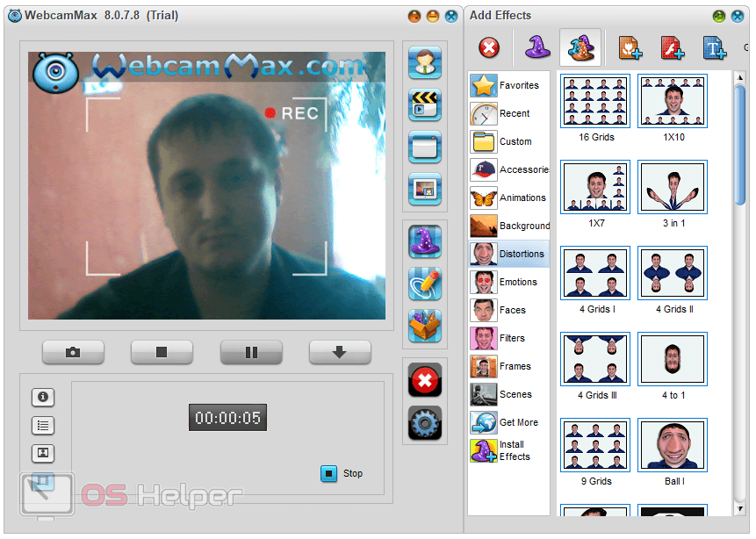
Task: Open the wizard hat effects icon
Action: point(425,241)
